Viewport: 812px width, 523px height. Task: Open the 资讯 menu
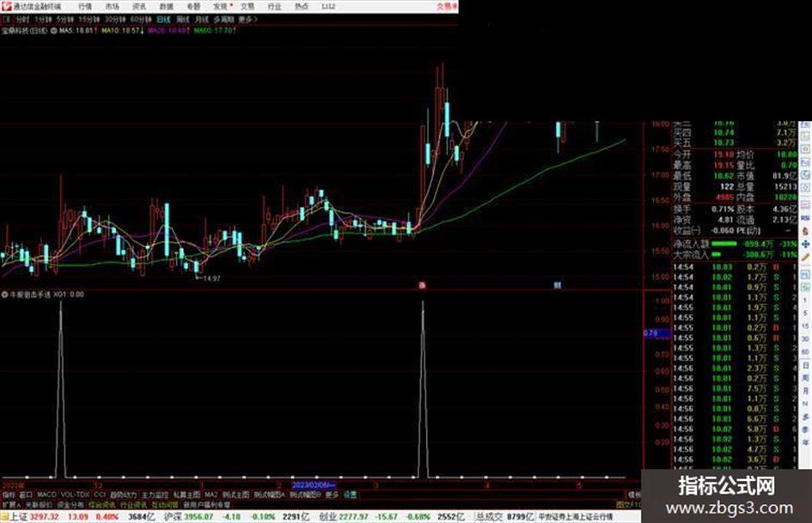[139, 7]
